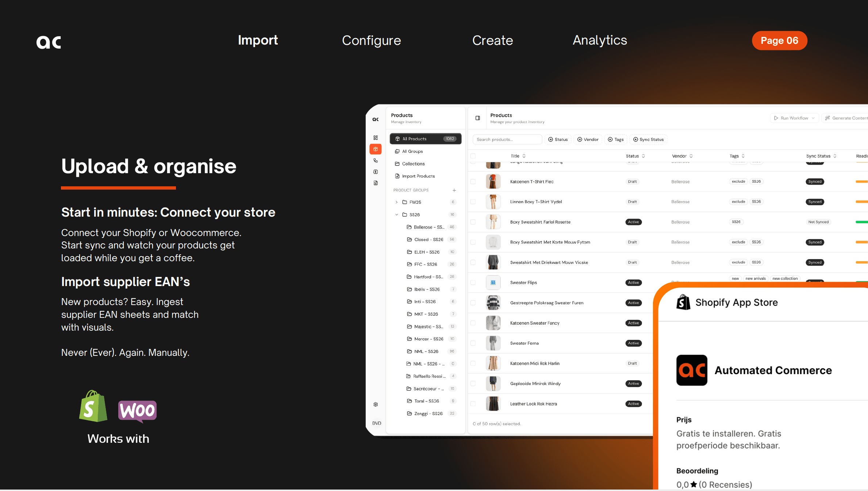Check the select-all checkbox in the table header

pyautogui.click(x=473, y=155)
